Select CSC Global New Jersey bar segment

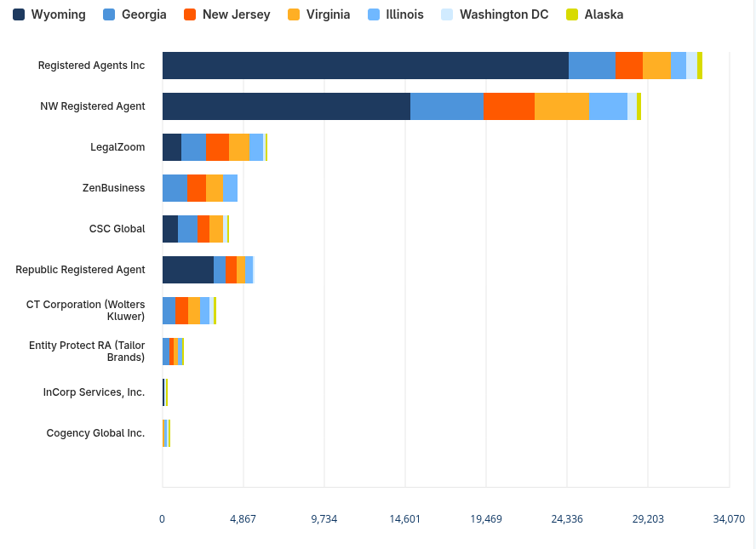[x=203, y=230]
